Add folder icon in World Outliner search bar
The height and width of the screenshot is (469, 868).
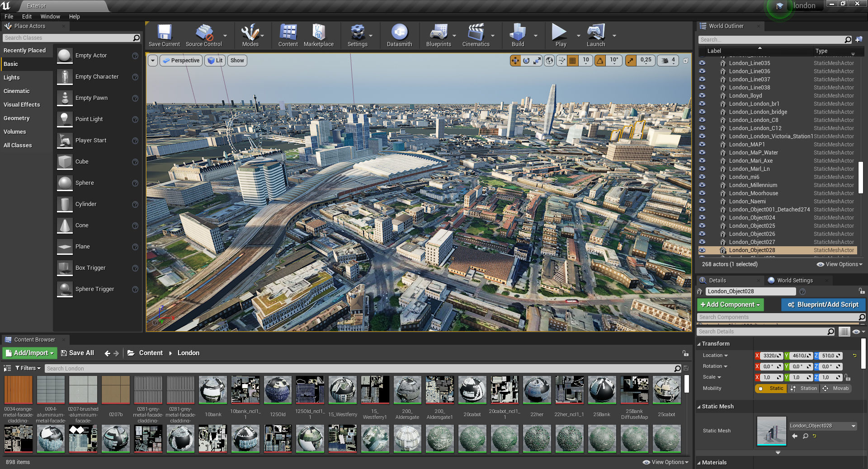pos(859,40)
